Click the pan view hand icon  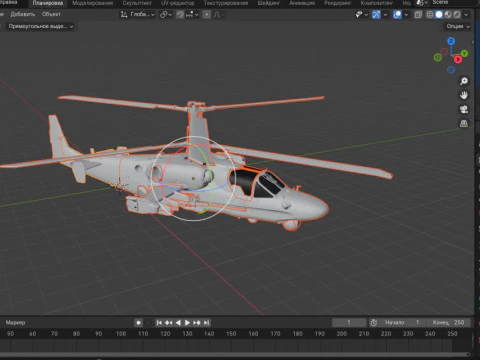[464, 95]
